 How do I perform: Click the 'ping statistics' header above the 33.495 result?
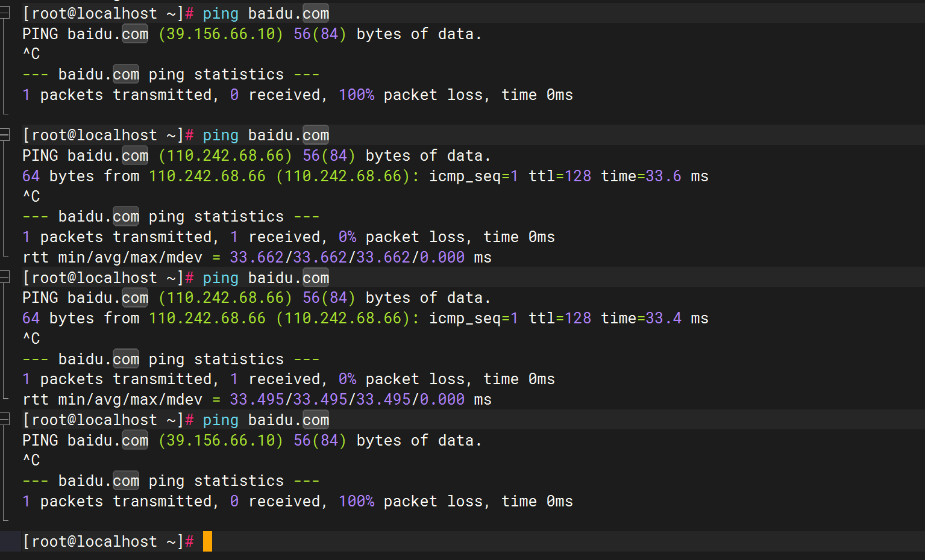[x=171, y=359]
